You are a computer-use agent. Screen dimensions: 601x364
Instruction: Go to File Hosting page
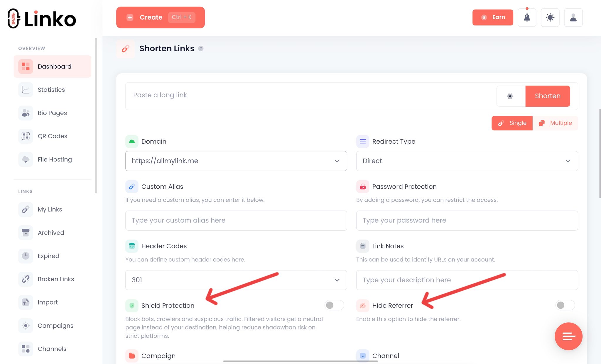tap(53, 159)
